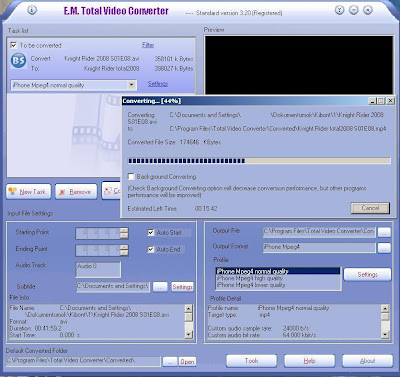Click the Remove button
The height and width of the screenshot is (377, 400).
(76, 192)
